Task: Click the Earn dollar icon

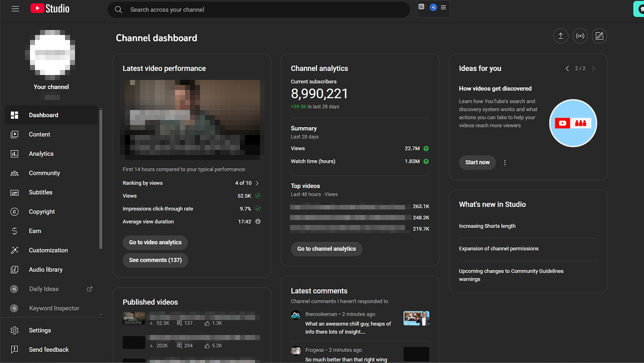Action: (x=14, y=231)
